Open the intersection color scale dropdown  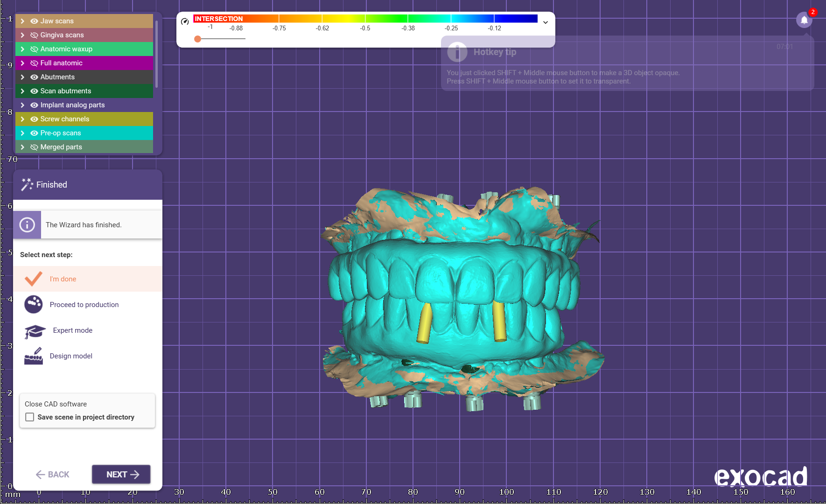(x=545, y=22)
